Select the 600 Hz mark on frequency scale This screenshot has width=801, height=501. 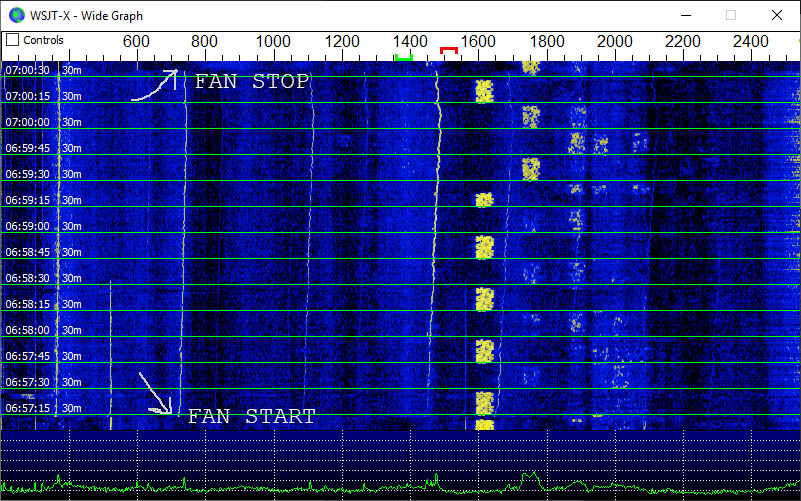(136, 41)
